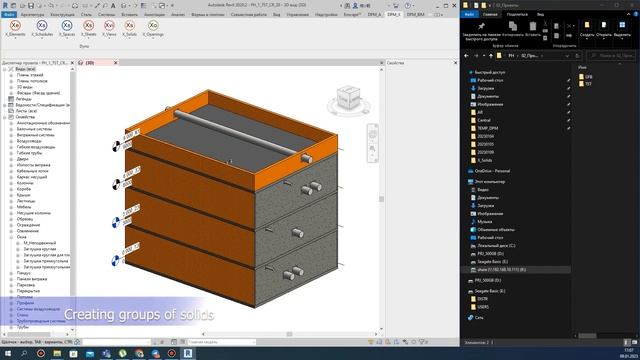Switch to the DPM_BIM ribbon tab

[416, 14]
